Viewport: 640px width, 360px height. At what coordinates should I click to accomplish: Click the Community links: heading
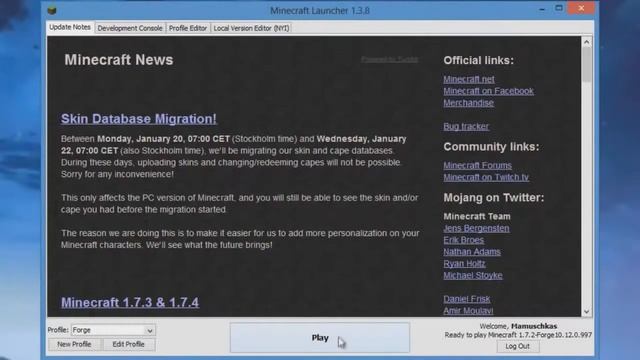pos(491,147)
